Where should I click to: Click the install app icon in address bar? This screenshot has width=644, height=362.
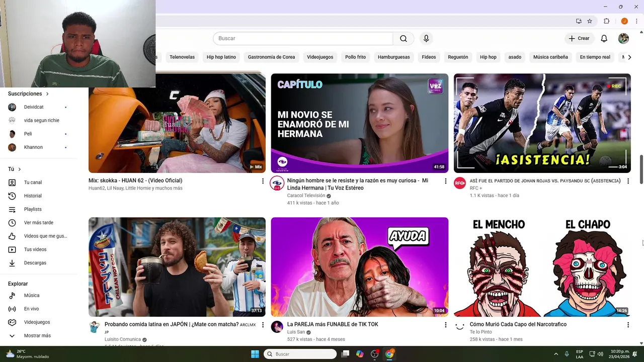coord(579,21)
